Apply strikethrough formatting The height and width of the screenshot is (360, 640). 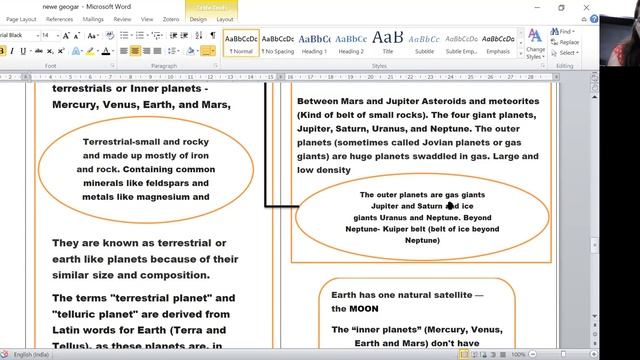click(x=39, y=51)
